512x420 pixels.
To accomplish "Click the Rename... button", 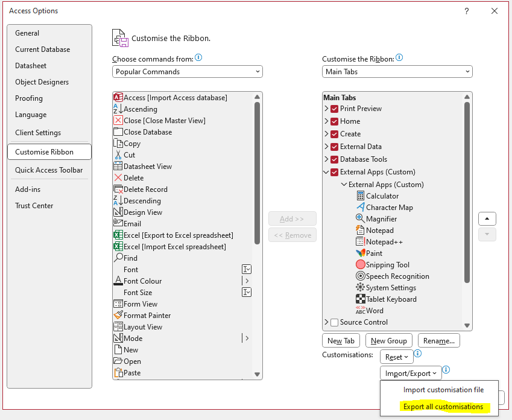I will [x=439, y=340].
